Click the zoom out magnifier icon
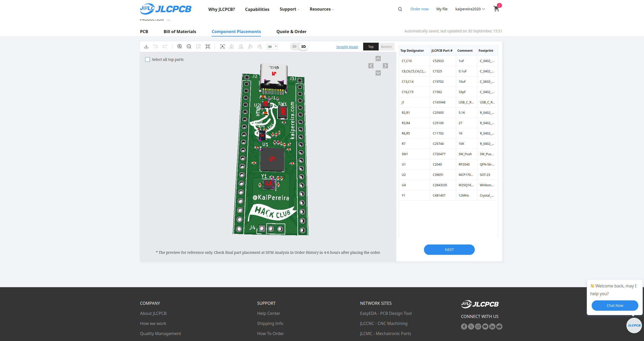This screenshot has width=644, height=341. click(x=189, y=47)
